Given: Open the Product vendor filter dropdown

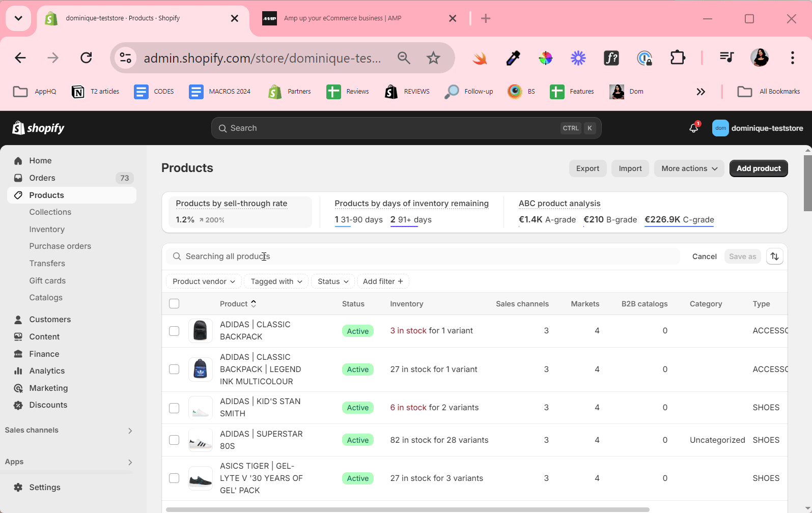Looking at the screenshot, I should [x=204, y=281].
